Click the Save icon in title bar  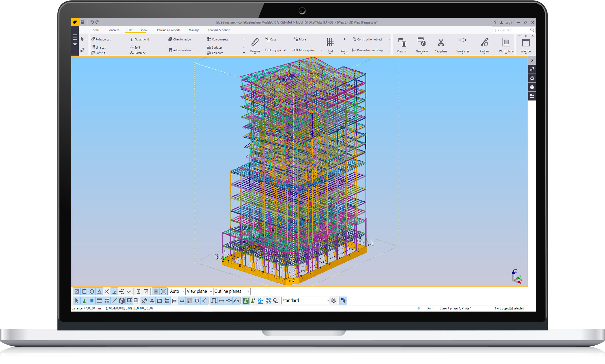click(82, 22)
